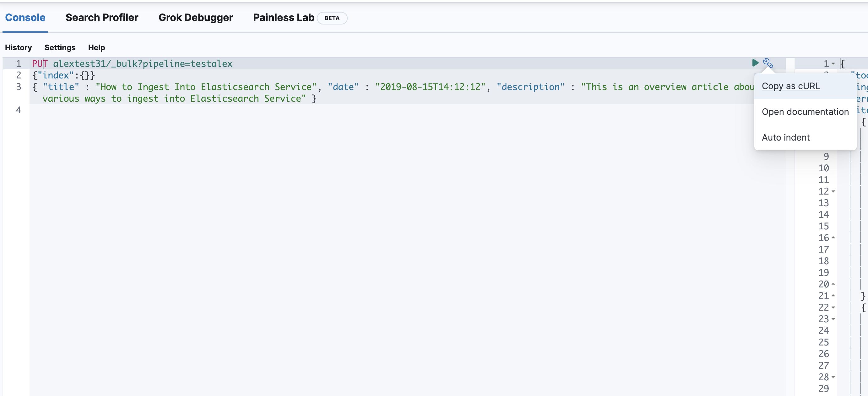Image resolution: width=868 pixels, height=396 pixels.
Task: Collapse the response object at line 22
Action: pyautogui.click(x=833, y=307)
